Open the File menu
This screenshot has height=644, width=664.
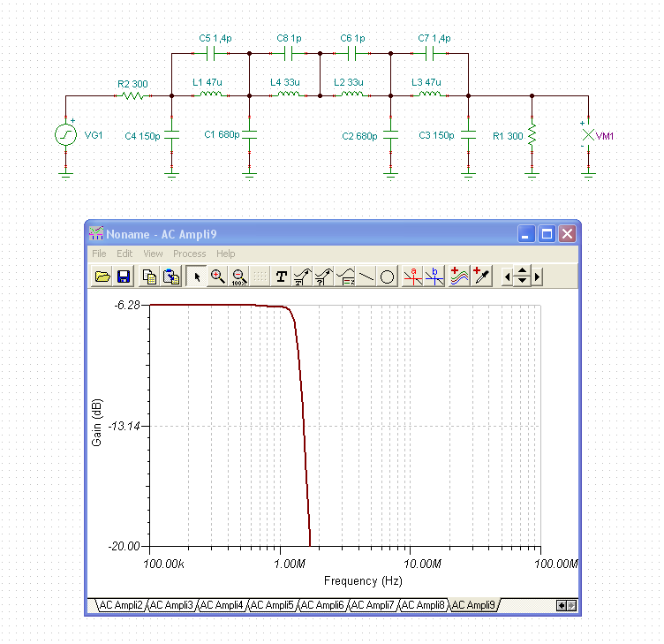(x=99, y=254)
